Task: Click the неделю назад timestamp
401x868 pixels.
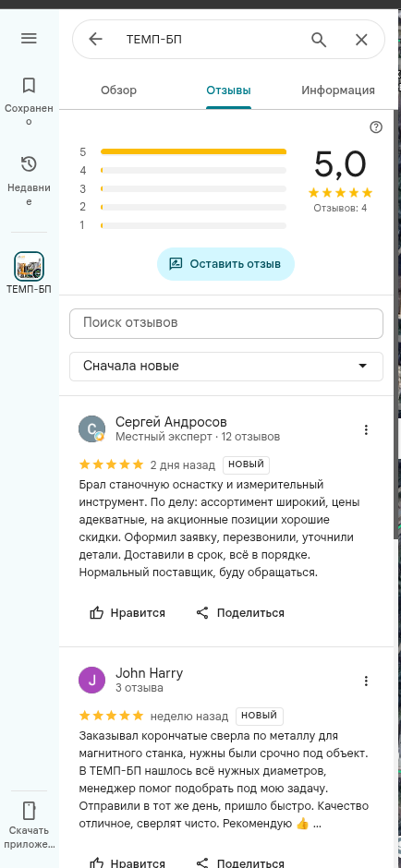Action: point(188,716)
